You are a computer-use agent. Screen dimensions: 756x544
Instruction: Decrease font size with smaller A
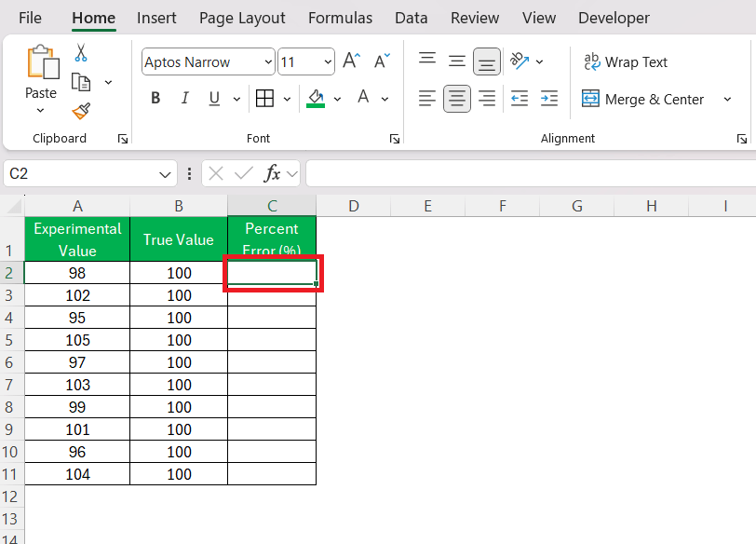382,61
